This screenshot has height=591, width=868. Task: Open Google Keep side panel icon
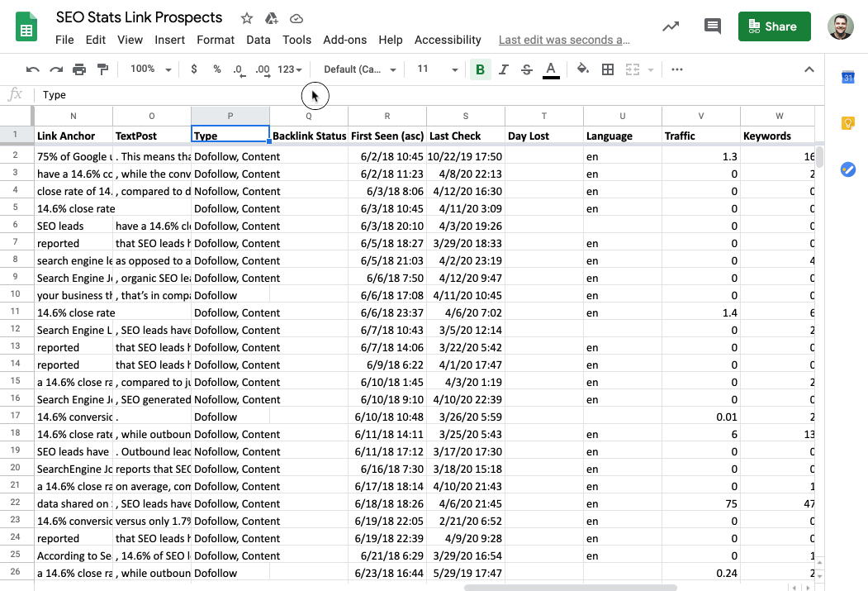pos(847,123)
